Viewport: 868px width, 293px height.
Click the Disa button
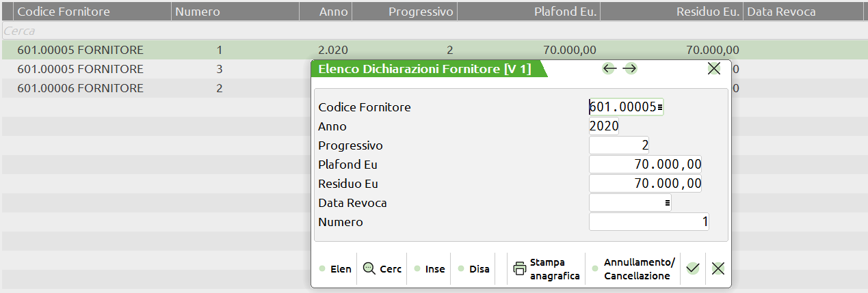click(473, 269)
